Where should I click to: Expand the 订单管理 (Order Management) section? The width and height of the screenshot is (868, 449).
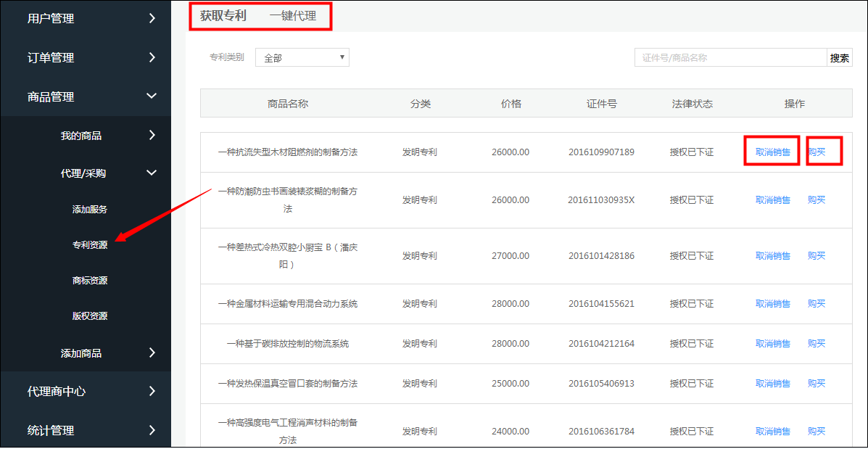pos(51,57)
